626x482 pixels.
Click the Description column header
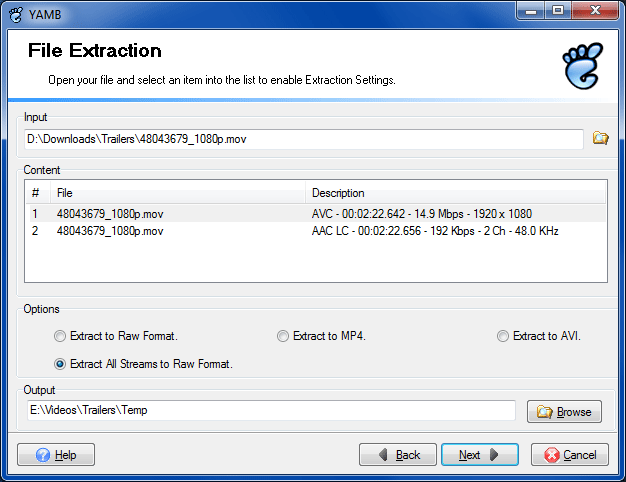tap(456, 193)
